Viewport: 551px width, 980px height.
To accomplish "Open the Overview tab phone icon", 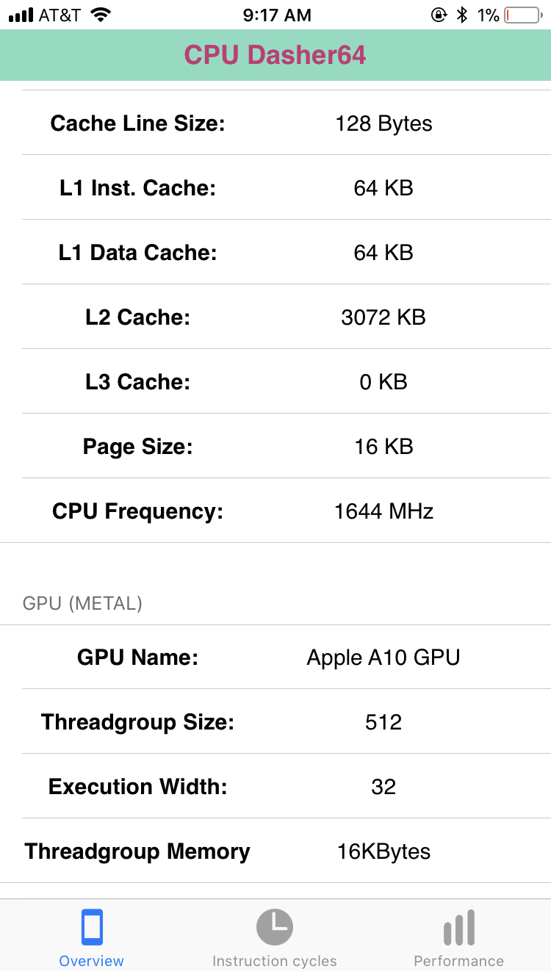I will point(92,927).
